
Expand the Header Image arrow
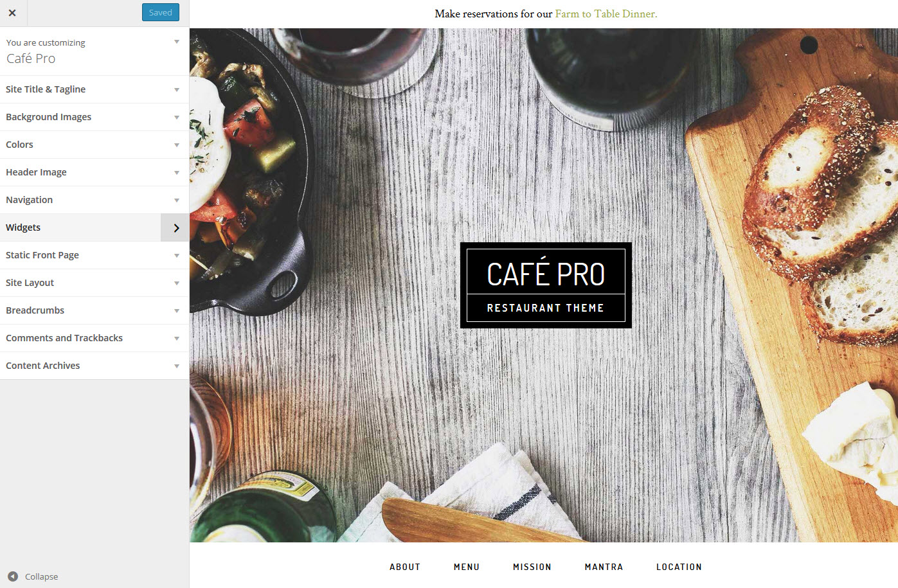[x=177, y=173]
